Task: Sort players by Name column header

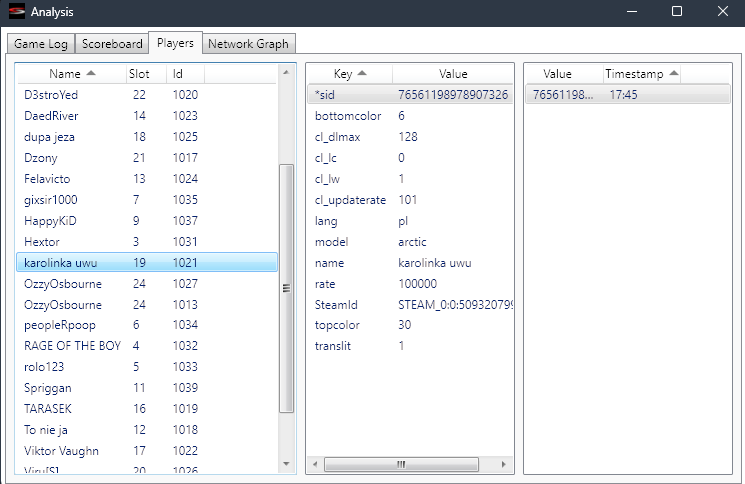Action: point(72,74)
